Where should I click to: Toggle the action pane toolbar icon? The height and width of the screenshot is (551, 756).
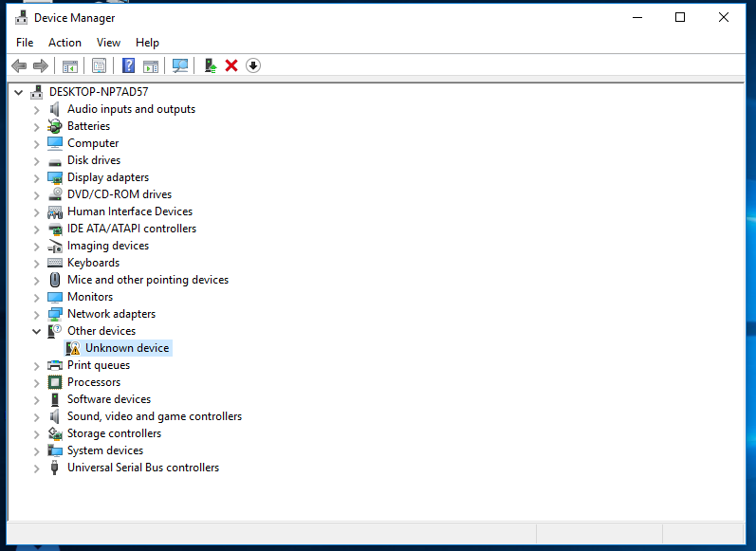[151, 65]
